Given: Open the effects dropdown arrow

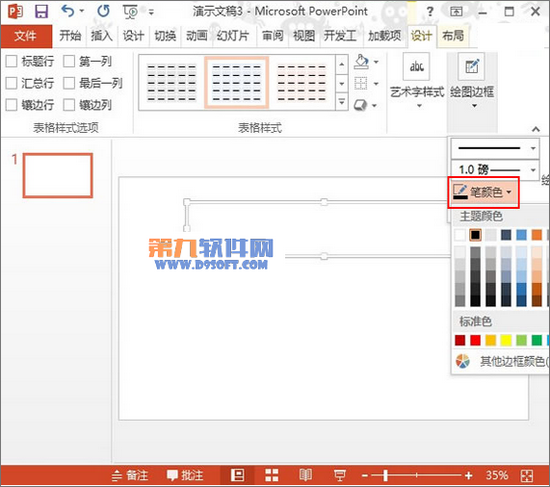Looking at the screenshot, I should pyautogui.click(x=375, y=105).
